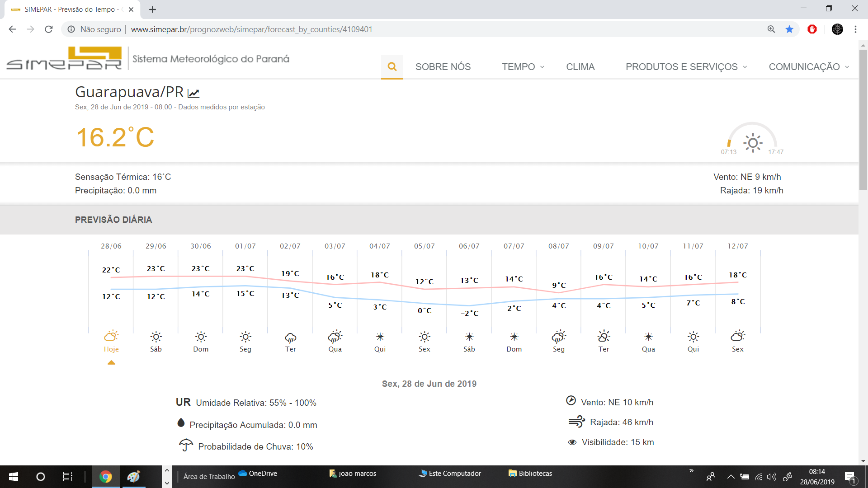
Task: Open the SOBRE NÓS menu item
Action: pos(443,67)
